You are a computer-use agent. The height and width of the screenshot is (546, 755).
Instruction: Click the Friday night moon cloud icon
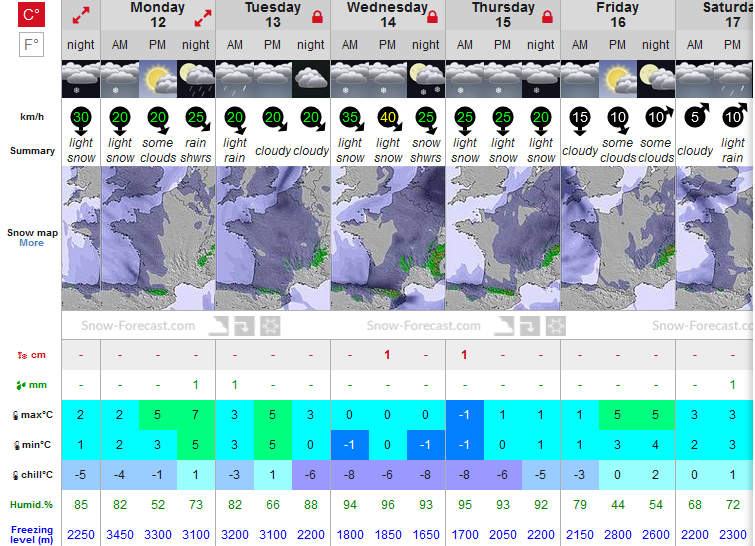point(656,79)
